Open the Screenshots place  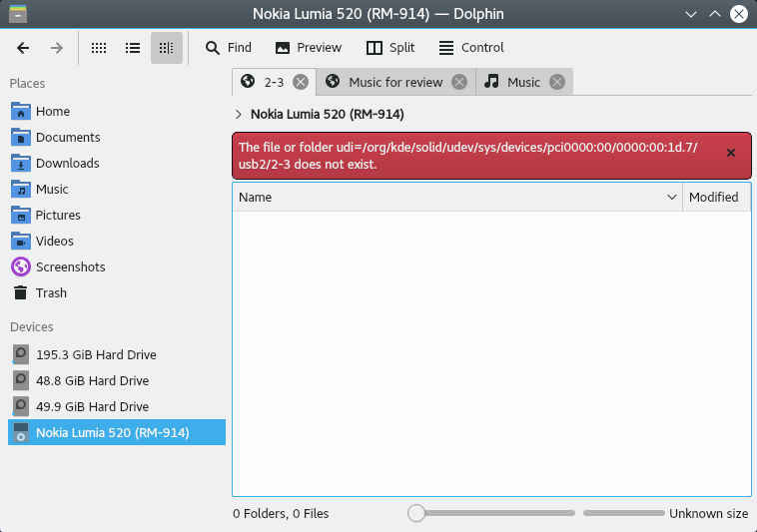(117, 267)
